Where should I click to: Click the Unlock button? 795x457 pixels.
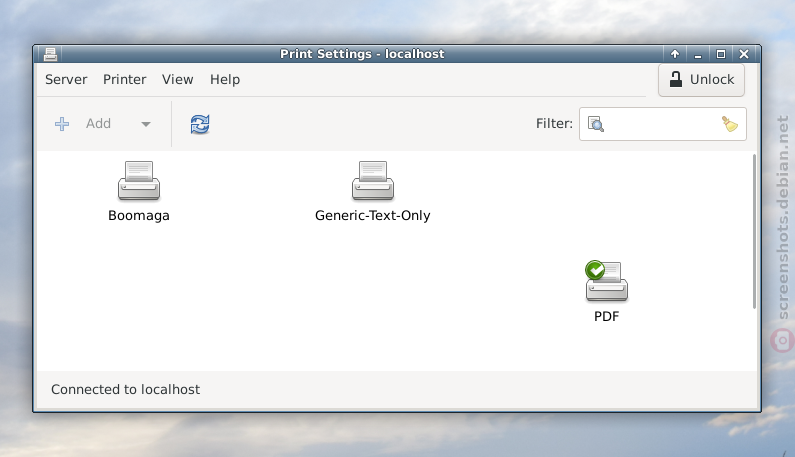click(x=701, y=80)
